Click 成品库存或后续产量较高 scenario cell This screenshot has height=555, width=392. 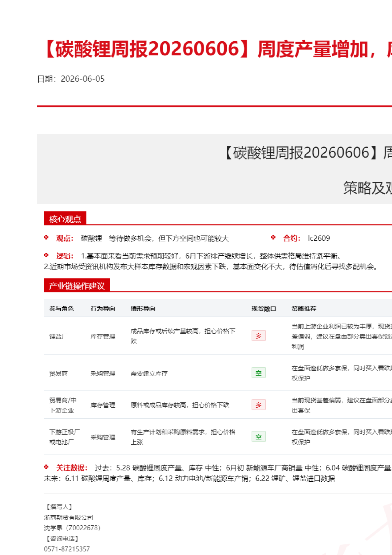click(183, 336)
